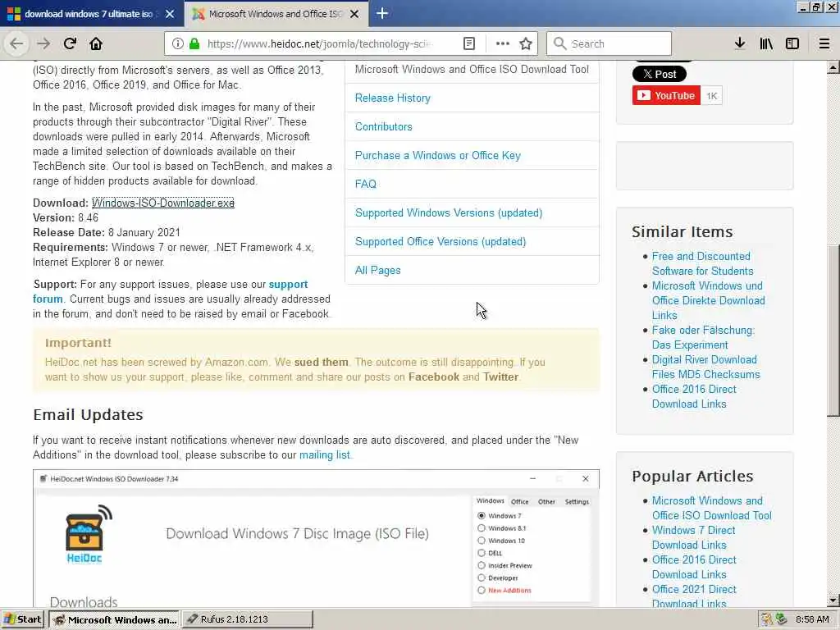The height and width of the screenshot is (630, 840).
Task: Select the New Additions radio button
Action: (x=481, y=591)
